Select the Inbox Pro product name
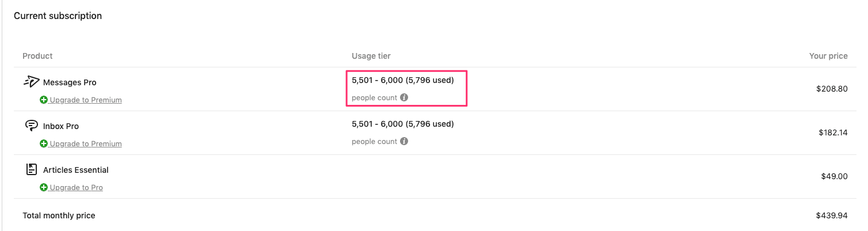The width and height of the screenshot is (868, 231). click(61, 126)
